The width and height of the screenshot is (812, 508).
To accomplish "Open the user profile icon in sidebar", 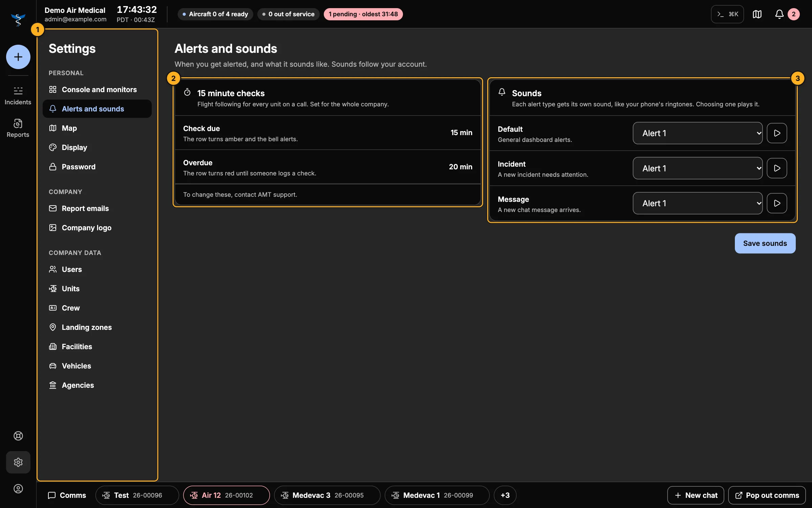I will [x=18, y=489].
